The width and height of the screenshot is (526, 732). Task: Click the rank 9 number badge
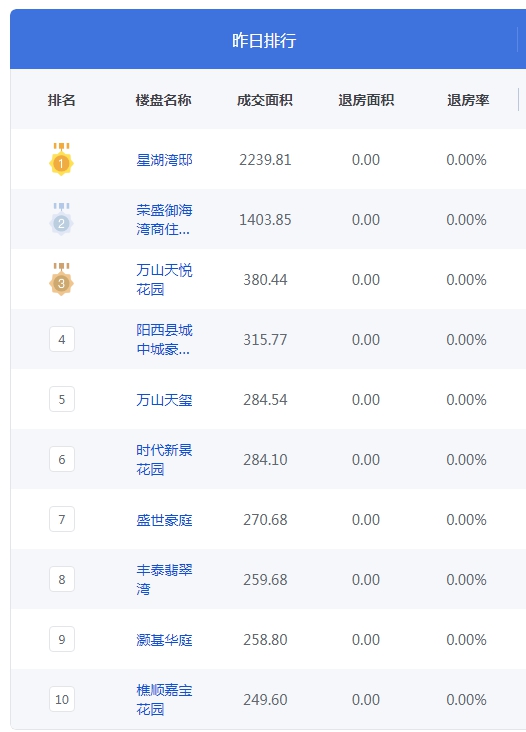pos(62,639)
